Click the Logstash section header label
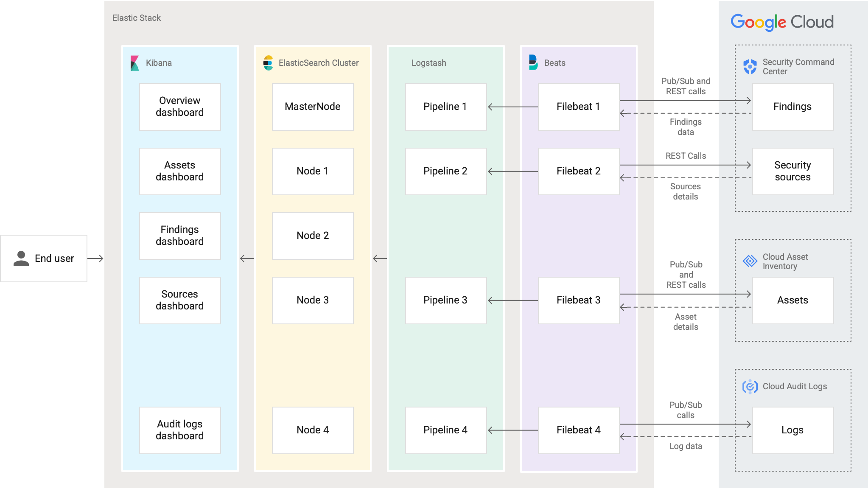This screenshot has width=868, height=489. (428, 63)
